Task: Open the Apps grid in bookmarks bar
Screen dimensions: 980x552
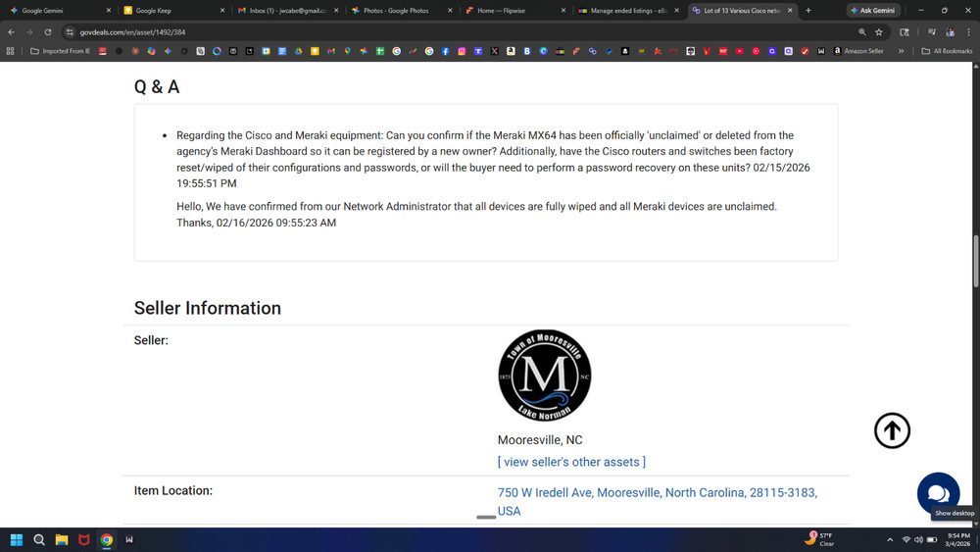Action: (10, 51)
